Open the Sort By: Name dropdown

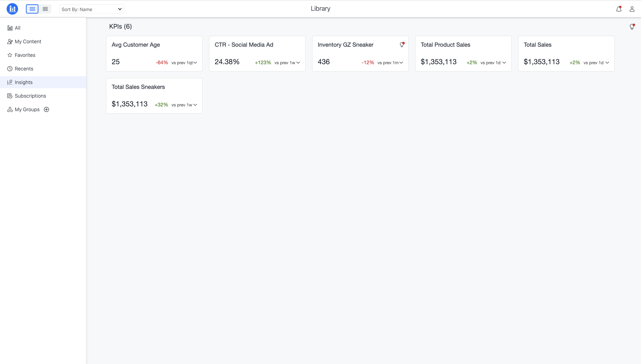(92, 9)
